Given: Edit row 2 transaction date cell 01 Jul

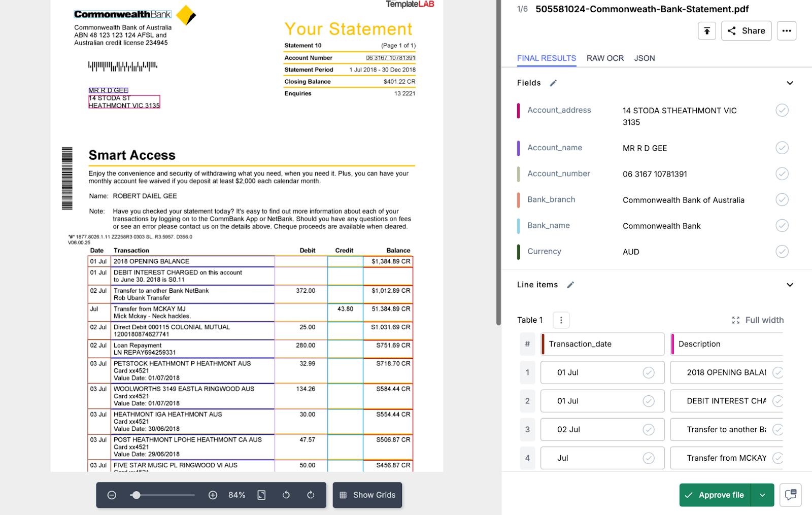Looking at the screenshot, I should [x=602, y=401].
